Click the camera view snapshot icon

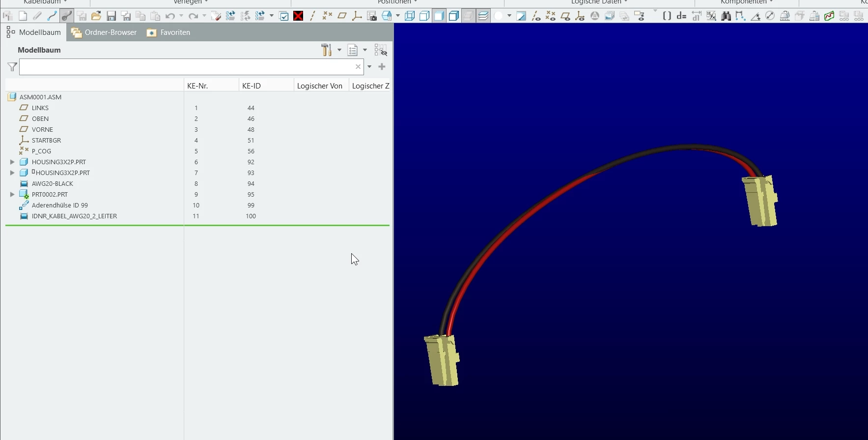[372, 16]
